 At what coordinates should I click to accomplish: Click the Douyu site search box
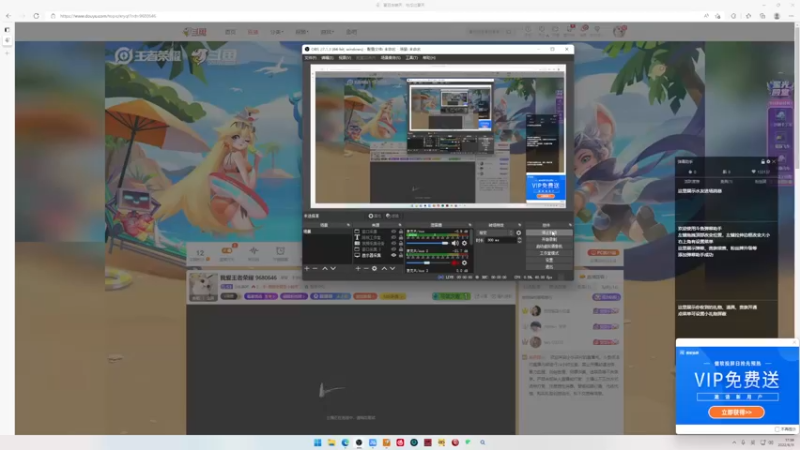click(492, 32)
